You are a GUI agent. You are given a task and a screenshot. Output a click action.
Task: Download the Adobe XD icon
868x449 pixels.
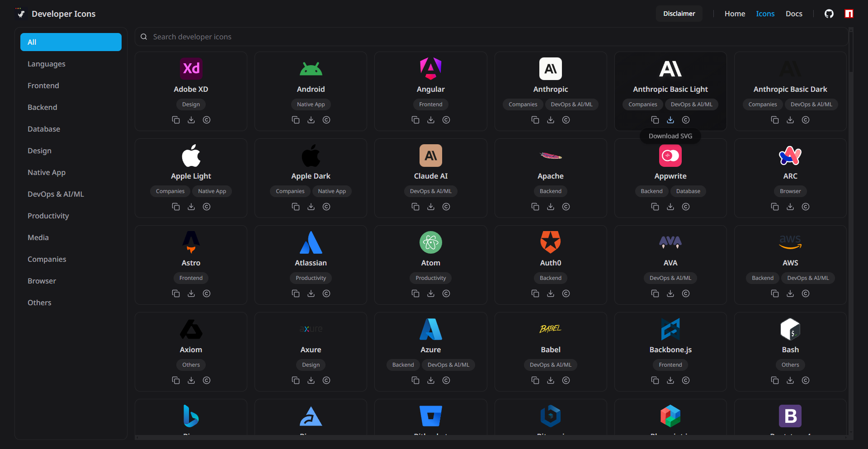(191, 120)
